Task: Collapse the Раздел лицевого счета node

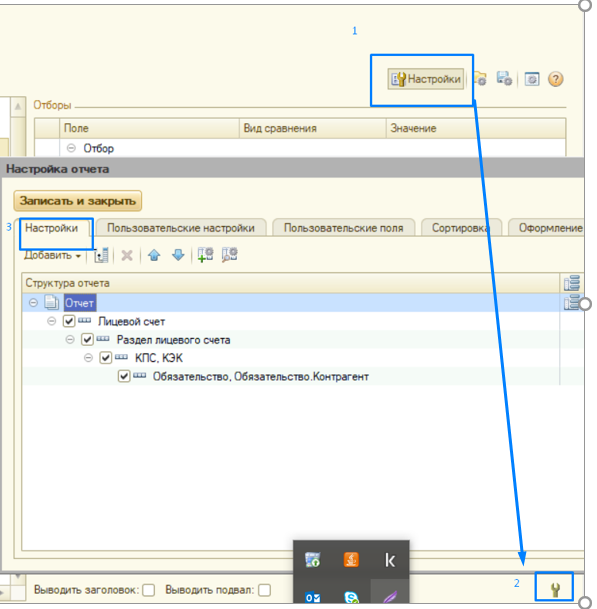Action: (x=70, y=339)
